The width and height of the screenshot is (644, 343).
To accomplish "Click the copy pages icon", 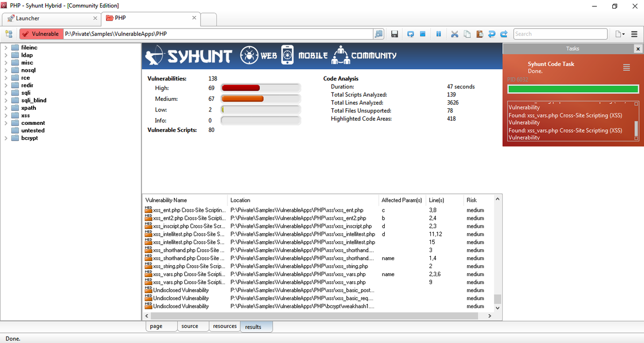I will pyautogui.click(x=467, y=34).
